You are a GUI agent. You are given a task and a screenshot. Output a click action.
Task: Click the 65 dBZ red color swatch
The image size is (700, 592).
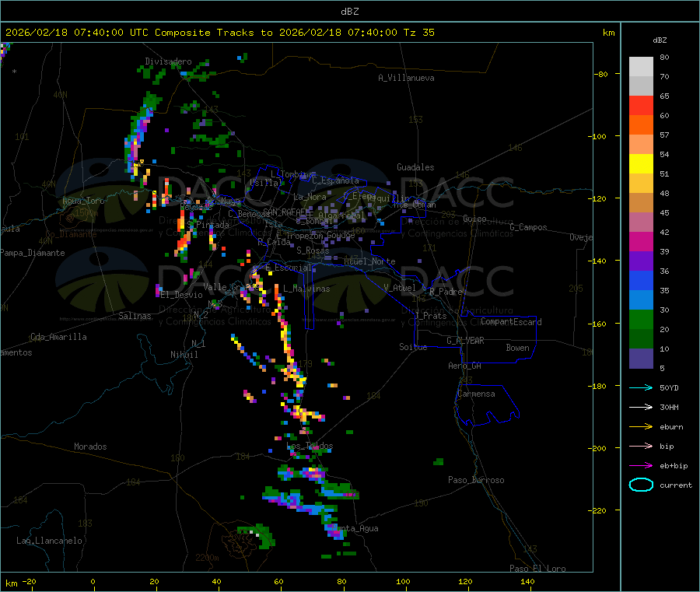641,105
